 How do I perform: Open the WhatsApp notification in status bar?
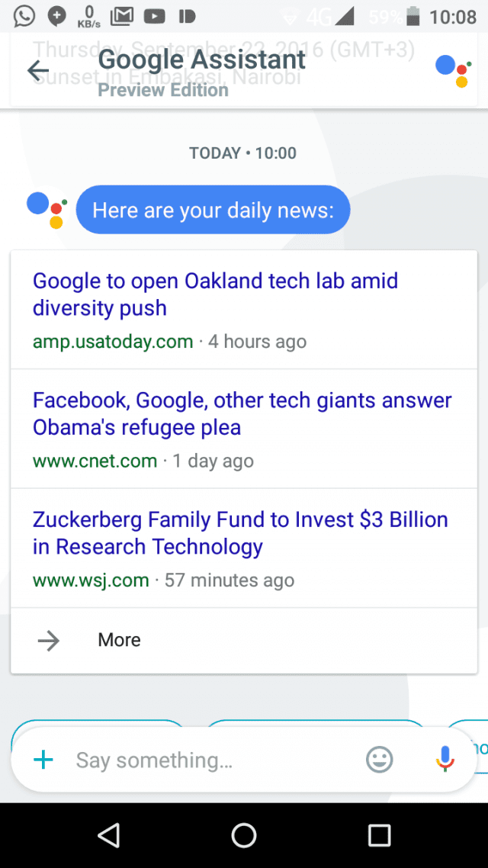(24, 16)
